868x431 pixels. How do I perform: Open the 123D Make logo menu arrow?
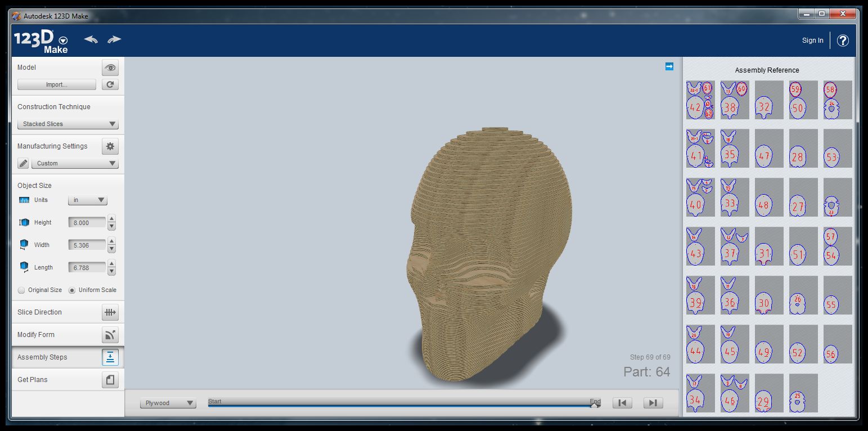63,40
